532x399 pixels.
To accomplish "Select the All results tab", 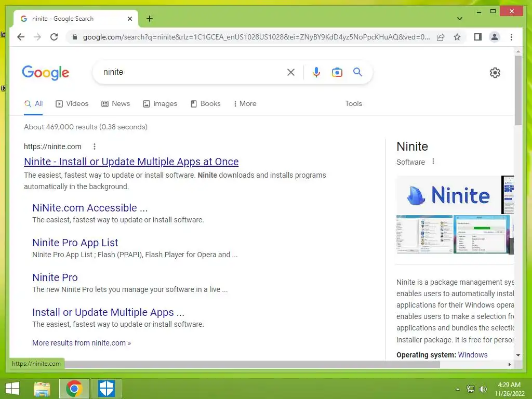I will tap(33, 104).
